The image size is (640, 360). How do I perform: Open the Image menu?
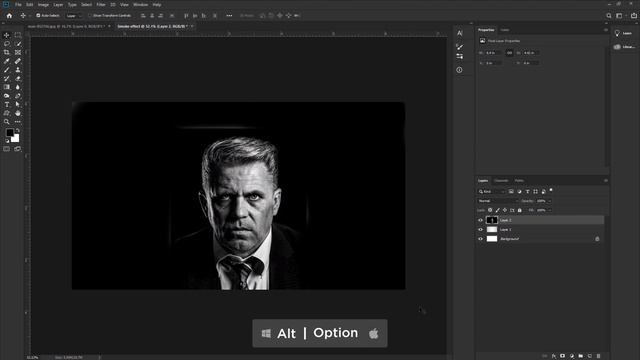pos(43,4)
